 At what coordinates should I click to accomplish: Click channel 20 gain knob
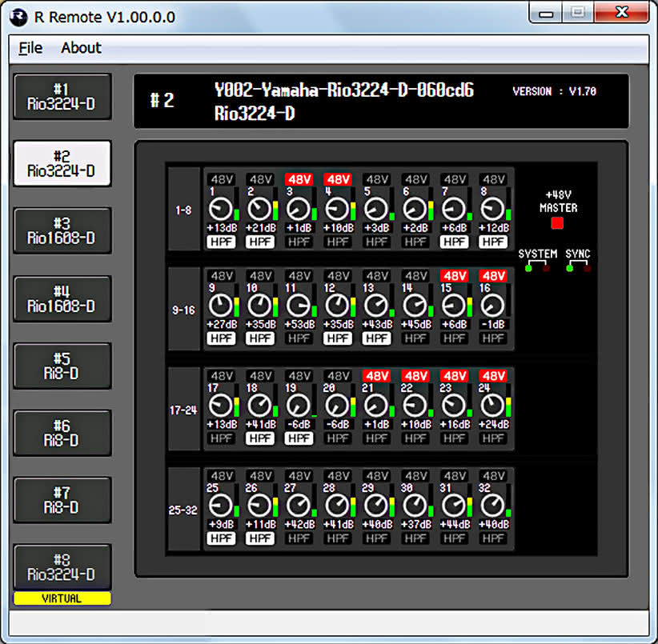pos(337,406)
